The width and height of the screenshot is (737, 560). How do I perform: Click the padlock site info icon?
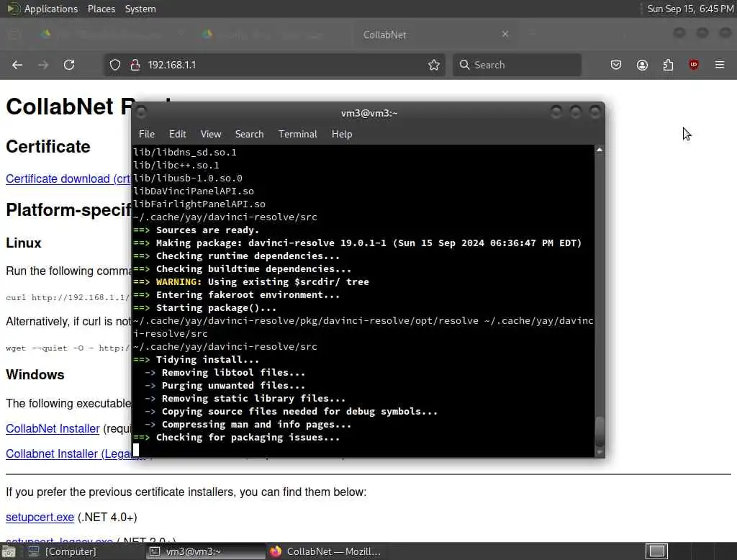135,65
